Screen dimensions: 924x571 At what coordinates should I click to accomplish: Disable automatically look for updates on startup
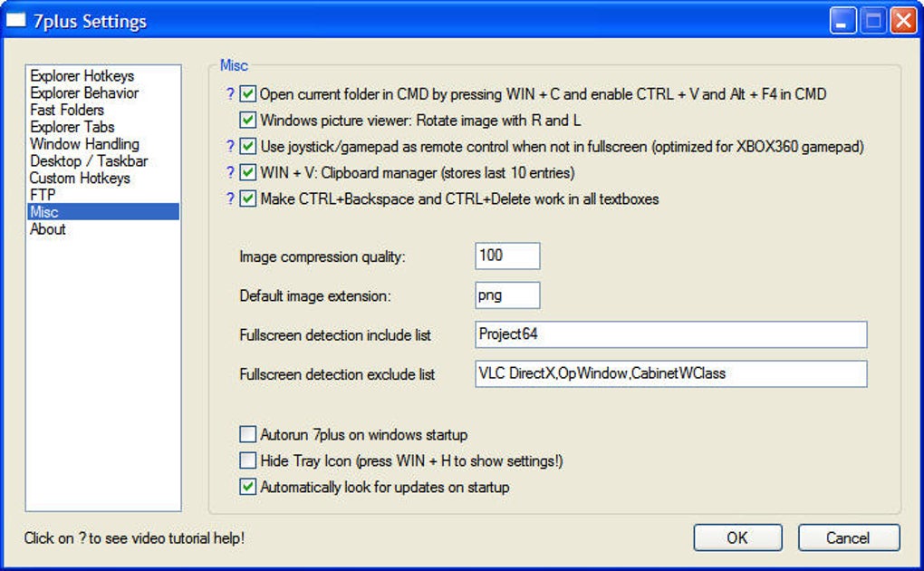[x=247, y=488]
